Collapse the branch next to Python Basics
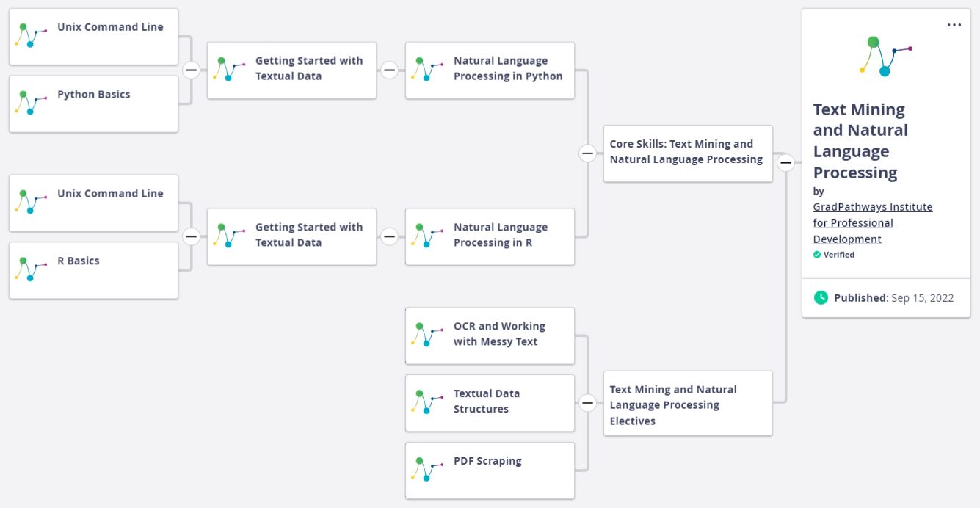The height and width of the screenshot is (508, 980). coord(191,70)
